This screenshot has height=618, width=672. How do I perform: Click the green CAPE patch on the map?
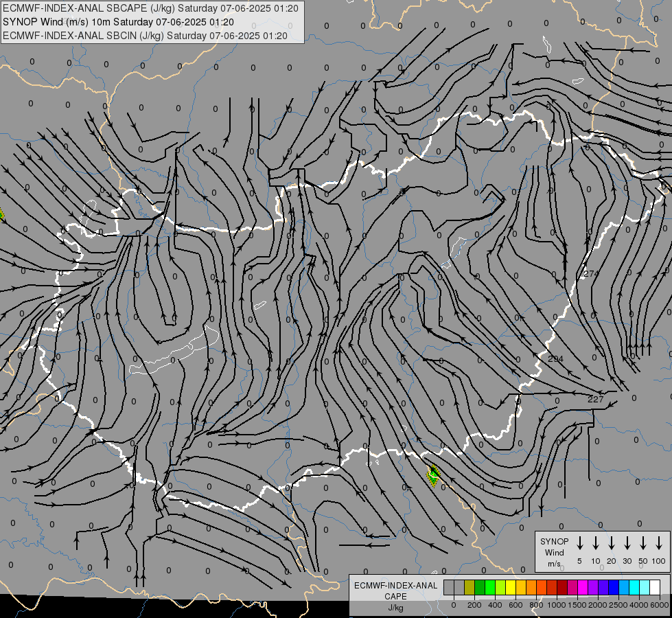(x=433, y=476)
